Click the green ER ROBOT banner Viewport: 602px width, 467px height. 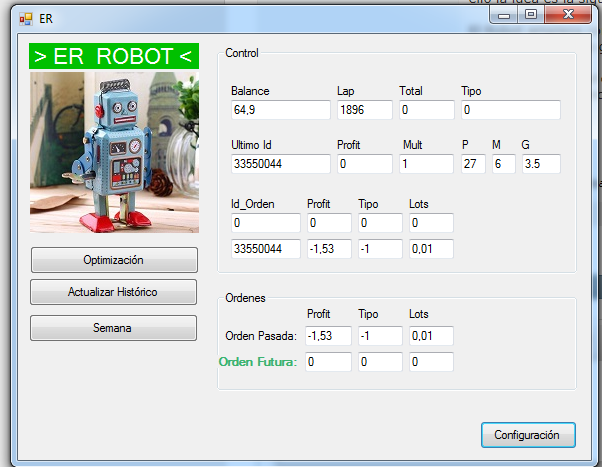pyautogui.click(x=114, y=56)
